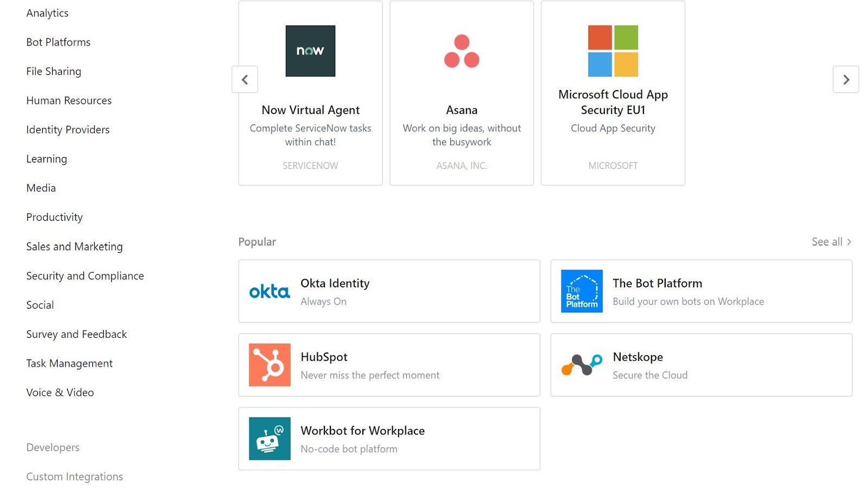This screenshot has width=868, height=488.
Task: Open Security and Compliance category
Action: point(85,276)
